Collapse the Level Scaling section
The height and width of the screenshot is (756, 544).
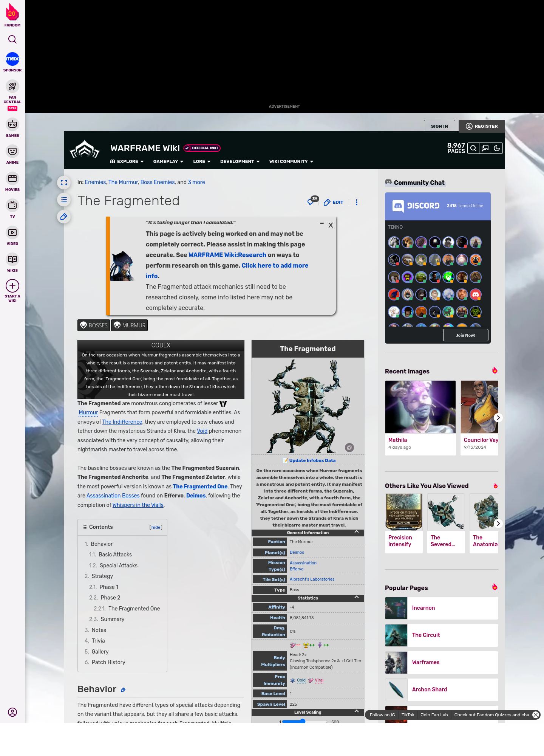[x=357, y=711]
